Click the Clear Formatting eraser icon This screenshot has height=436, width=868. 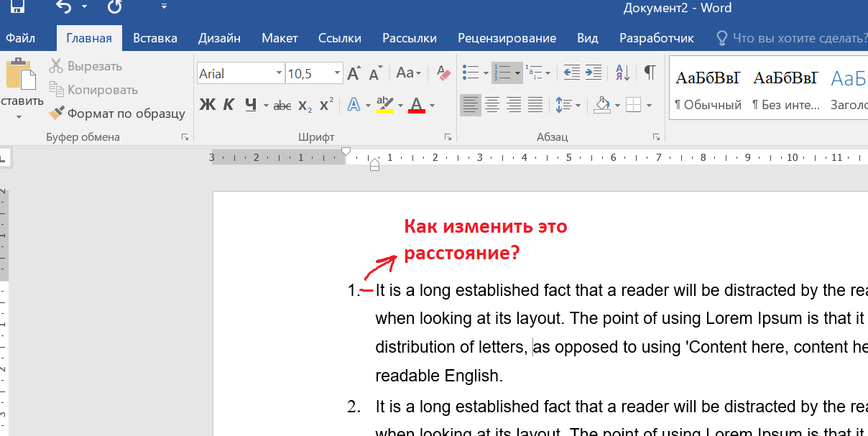[x=443, y=73]
